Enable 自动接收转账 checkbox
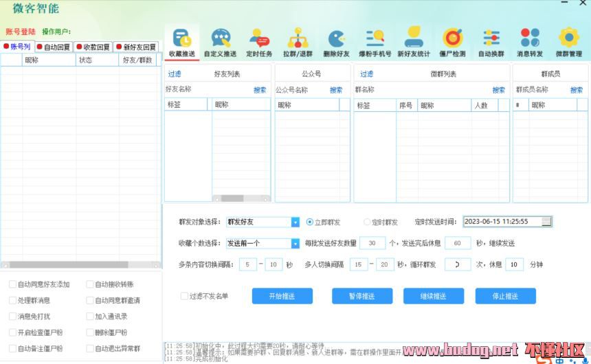The height and width of the screenshot is (364, 591). (90, 284)
